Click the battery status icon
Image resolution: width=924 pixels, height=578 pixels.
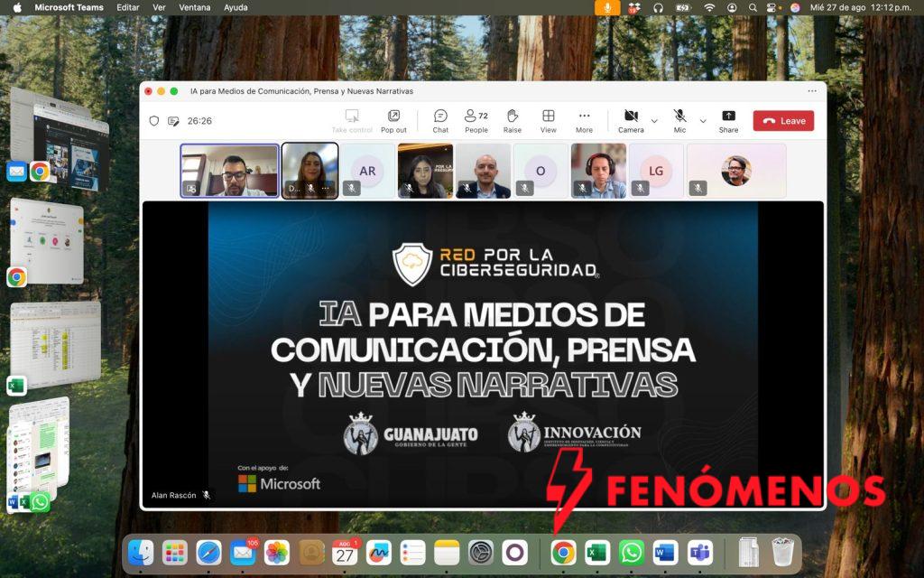pos(683,7)
